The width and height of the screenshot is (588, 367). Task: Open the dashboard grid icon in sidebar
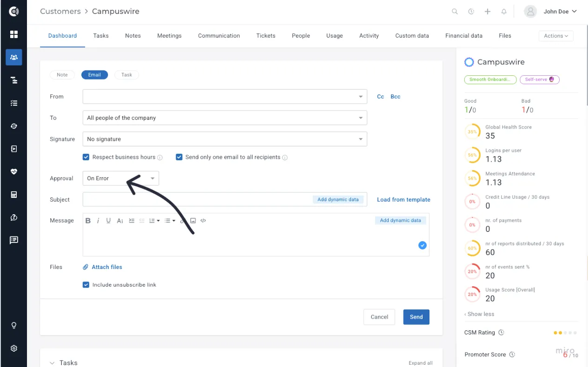click(14, 34)
